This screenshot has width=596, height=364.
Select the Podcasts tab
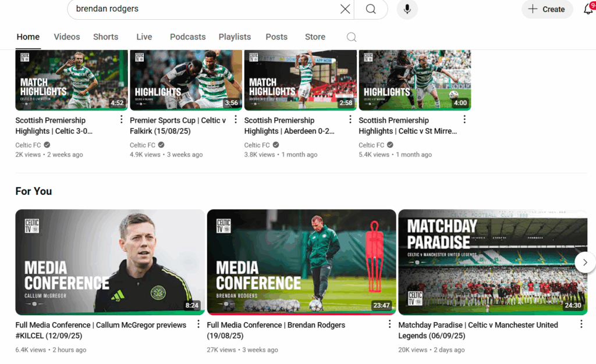pos(188,37)
